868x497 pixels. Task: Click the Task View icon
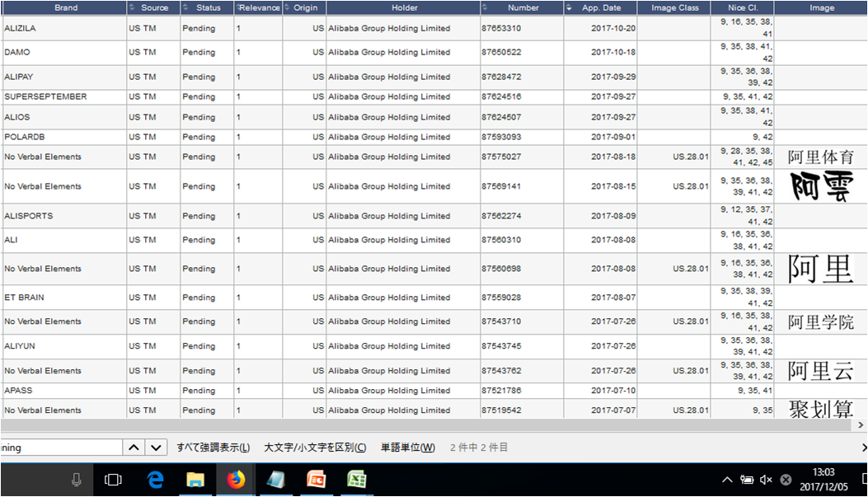(x=113, y=479)
